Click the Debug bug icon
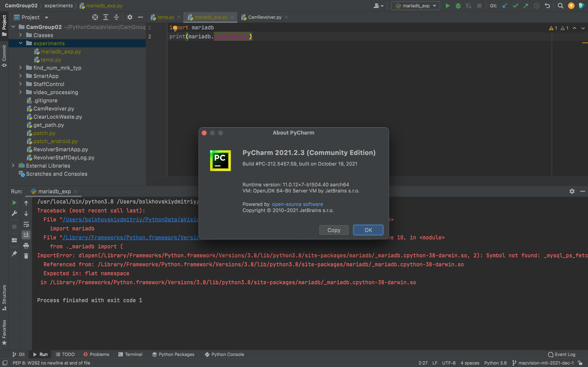This screenshot has width=588, height=367. tap(458, 6)
